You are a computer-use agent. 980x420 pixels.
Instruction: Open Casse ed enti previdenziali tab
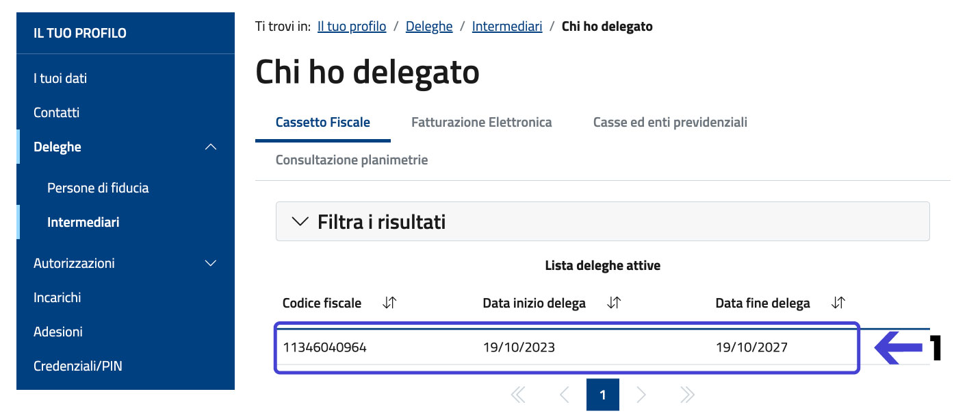pos(670,123)
